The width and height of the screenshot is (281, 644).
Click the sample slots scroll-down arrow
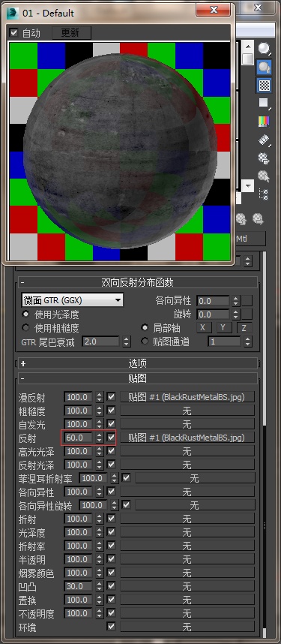click(248, 185)
